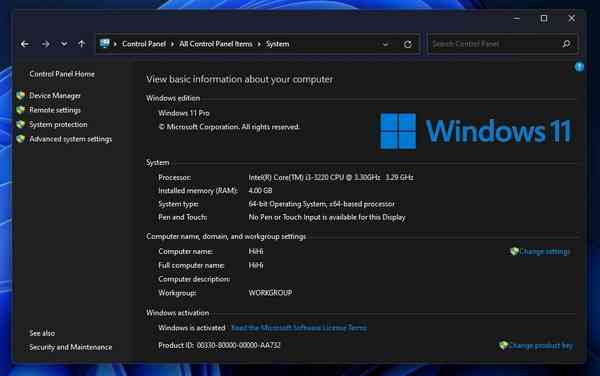Select '64-bit Operating System' system type text
The width and height of the screenshot is (600, 376).
pos(287,204)
